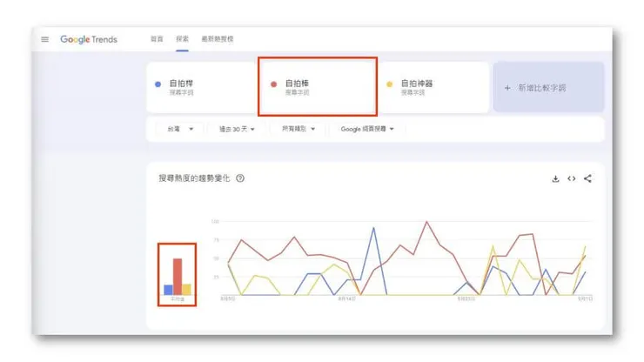Select the 探索 tab
The width and height of the screenshot is (644, 362).
tap(183, 39)
